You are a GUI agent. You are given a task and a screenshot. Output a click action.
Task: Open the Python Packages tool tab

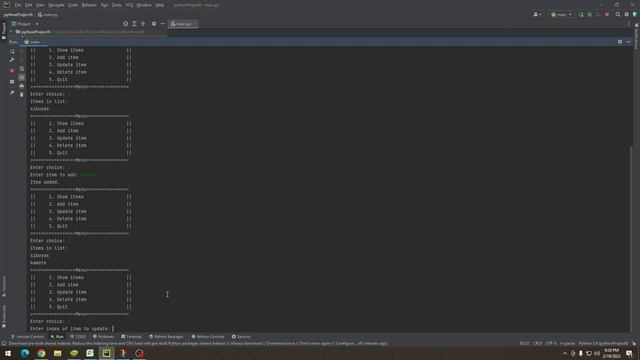click(166, 337)
